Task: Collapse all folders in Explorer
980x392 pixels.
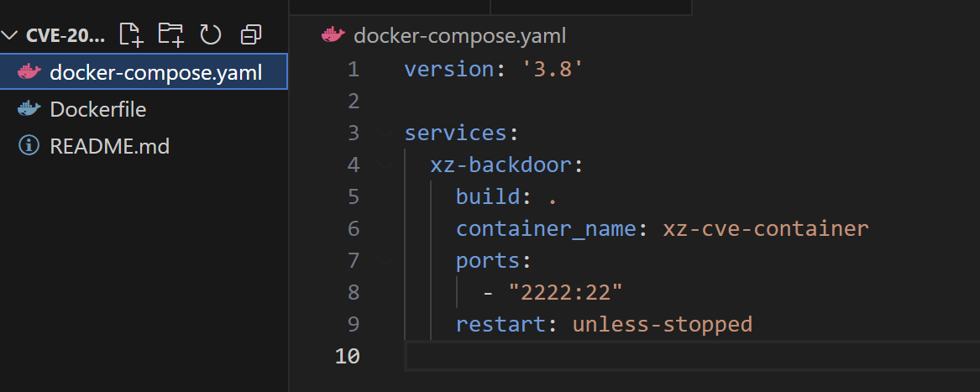Action: pos(250,35)
